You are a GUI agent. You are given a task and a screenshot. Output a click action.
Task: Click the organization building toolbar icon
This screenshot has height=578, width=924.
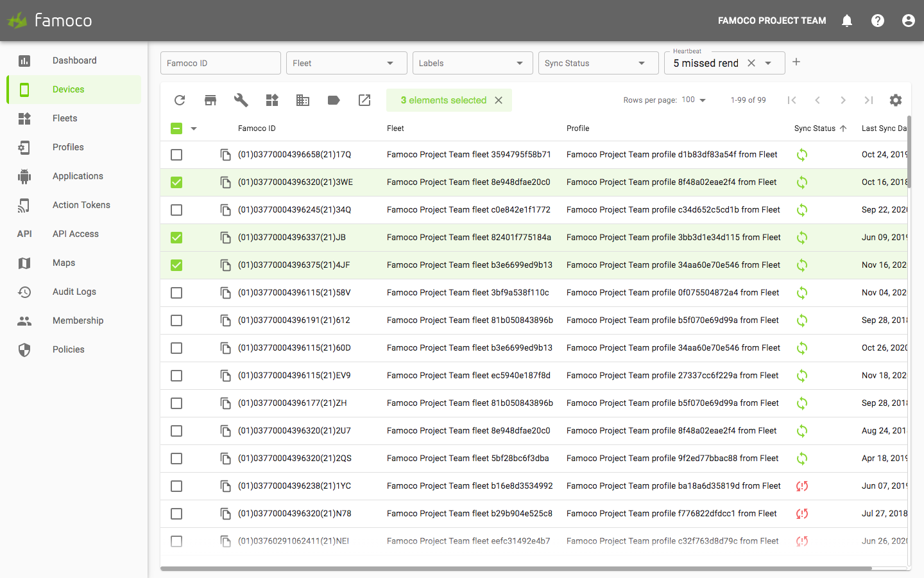tap(303, 100)
